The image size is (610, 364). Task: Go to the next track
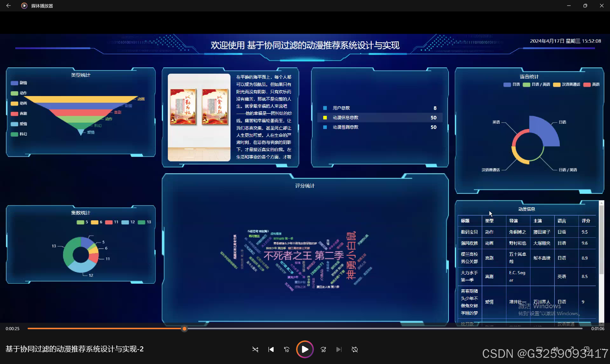point(339,349)
